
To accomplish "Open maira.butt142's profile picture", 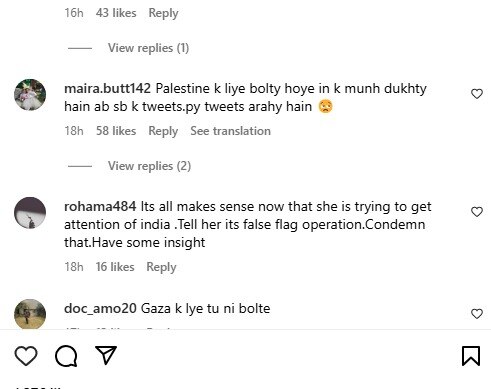I will 30,95.
